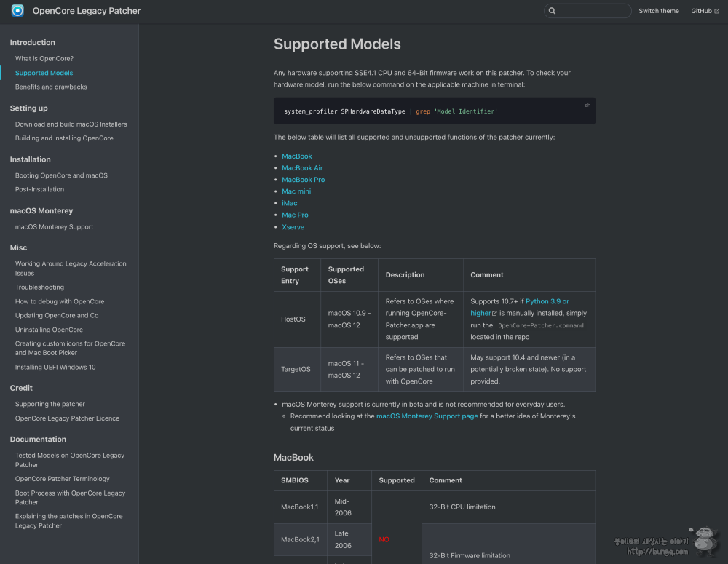
Task: Click OpenCore-Patcher.command inline code
Action: pyautogui.click(x=540, y=325)
